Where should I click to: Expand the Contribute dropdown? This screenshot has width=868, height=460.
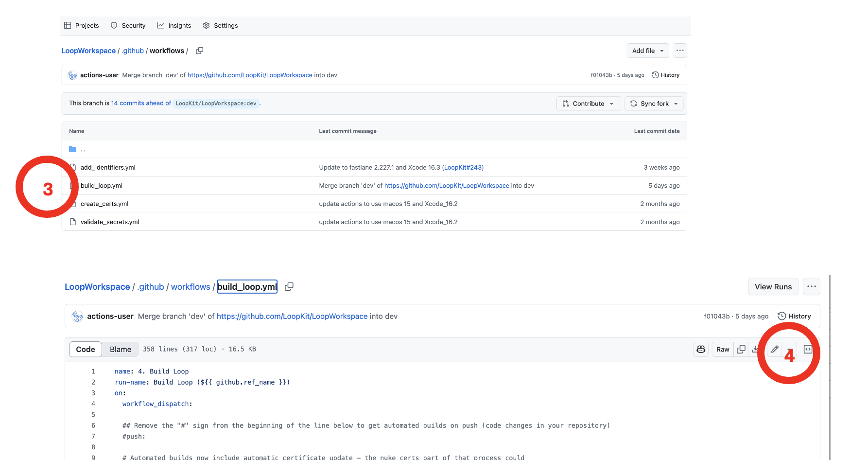coord(588,103)
